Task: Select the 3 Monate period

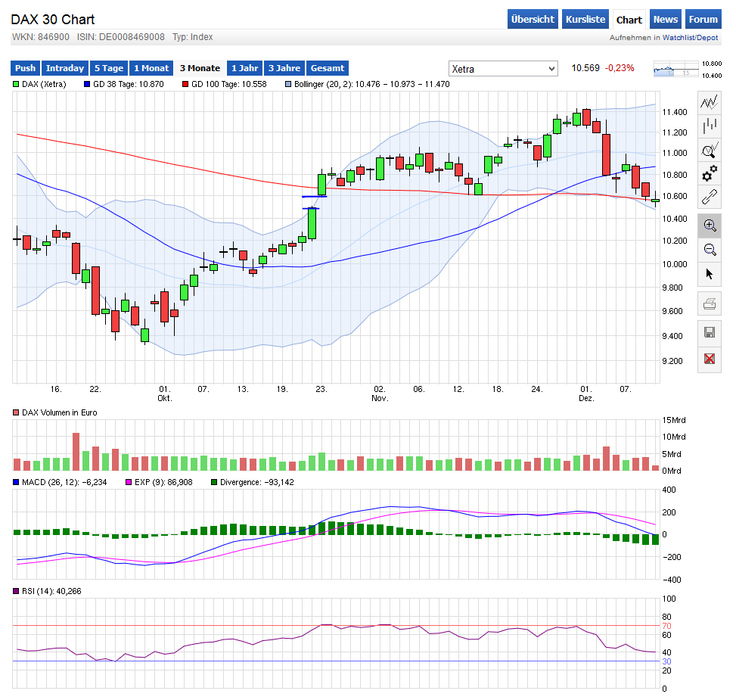Action: [x=200, y=68]
